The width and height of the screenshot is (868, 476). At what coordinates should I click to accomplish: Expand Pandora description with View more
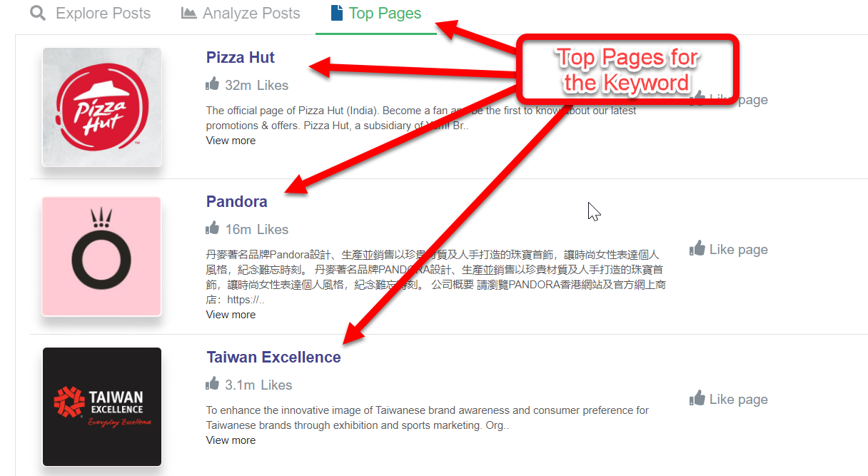(231, 315)
